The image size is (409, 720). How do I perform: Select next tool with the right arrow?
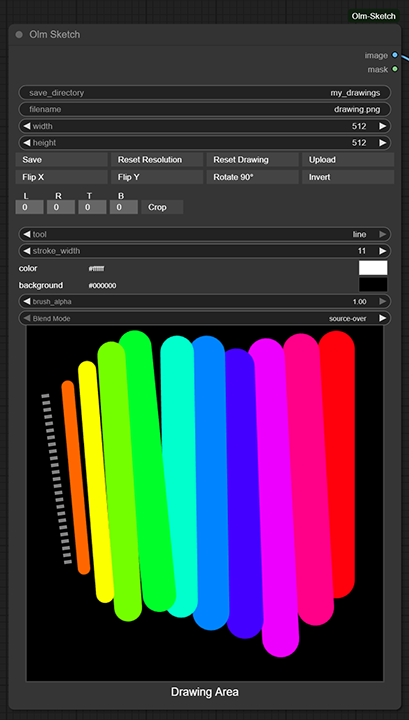click(382, 234)
